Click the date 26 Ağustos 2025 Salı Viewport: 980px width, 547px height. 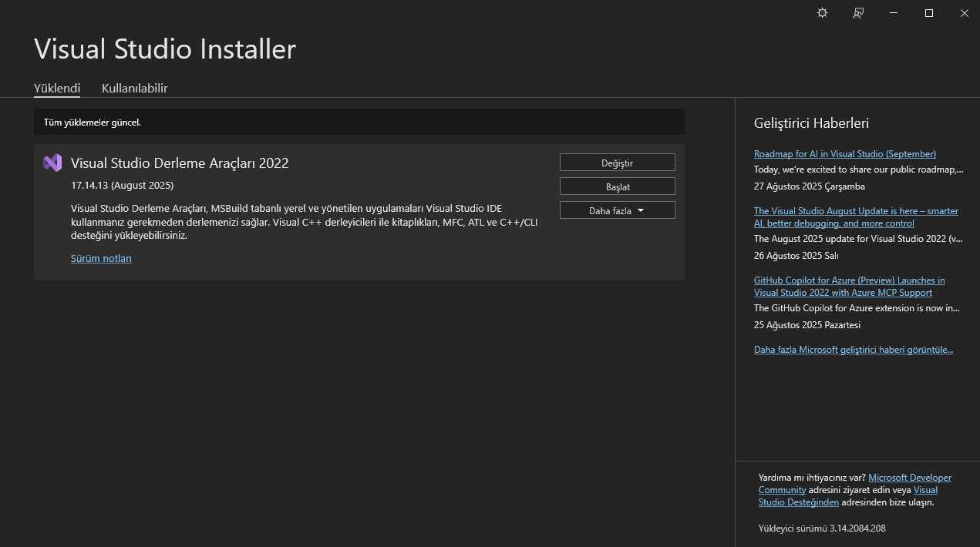click(796, 256)
